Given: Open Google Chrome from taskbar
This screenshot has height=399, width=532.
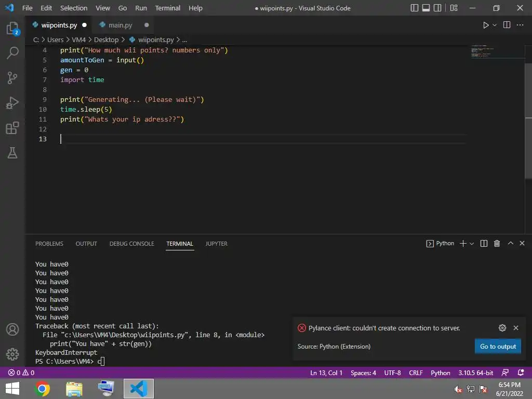Looking at the screenshot, I should (42, 389).
